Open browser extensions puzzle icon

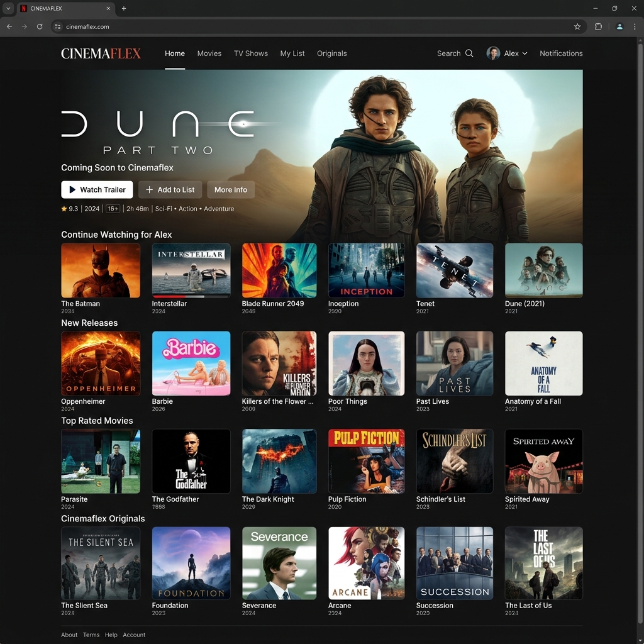coord(598,26)
